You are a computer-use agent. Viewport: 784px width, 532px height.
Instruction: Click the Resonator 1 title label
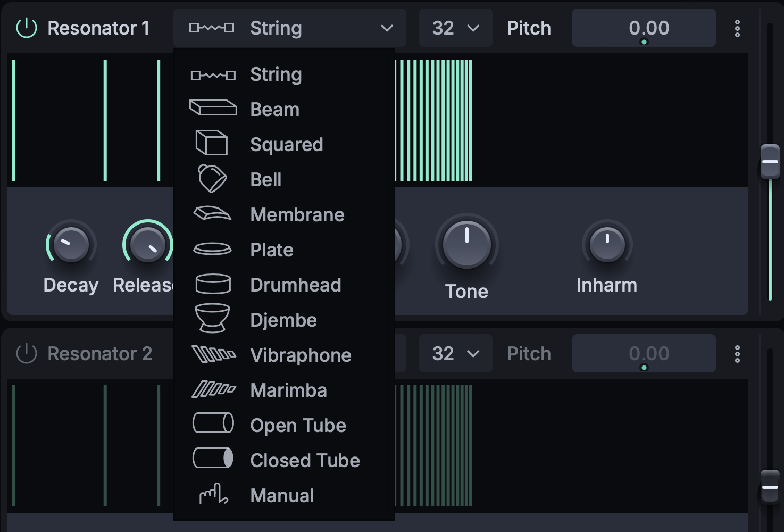pos(98,28)
